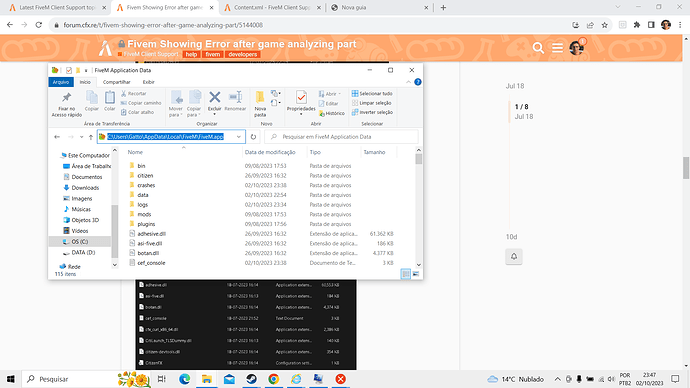Click Histórico in Abrir group
Viewport: 690px width, 388px height.
click(x=332, y=113)
